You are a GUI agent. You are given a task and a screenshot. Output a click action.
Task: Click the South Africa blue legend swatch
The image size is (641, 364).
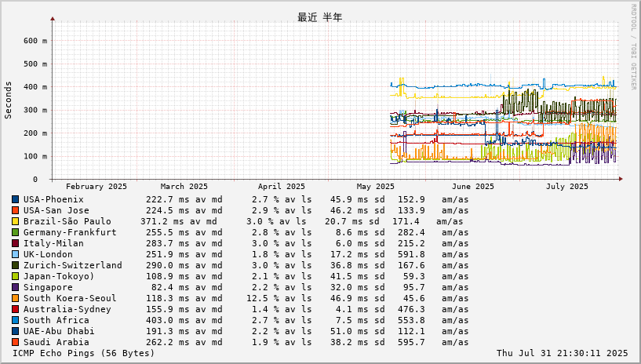[x=16, y=320]
